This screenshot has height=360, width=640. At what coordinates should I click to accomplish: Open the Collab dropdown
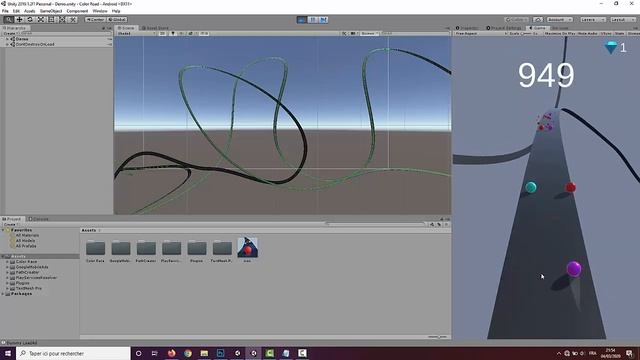tap(516, 20)
